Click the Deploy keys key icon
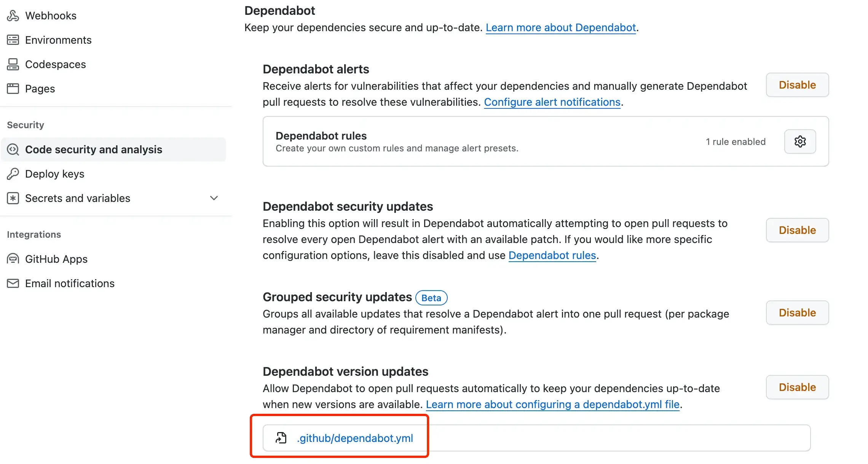 (13, 174)
